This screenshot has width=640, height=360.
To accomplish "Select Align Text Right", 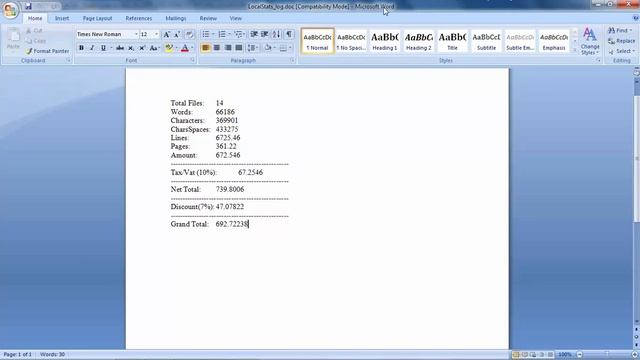I will 228,48.
